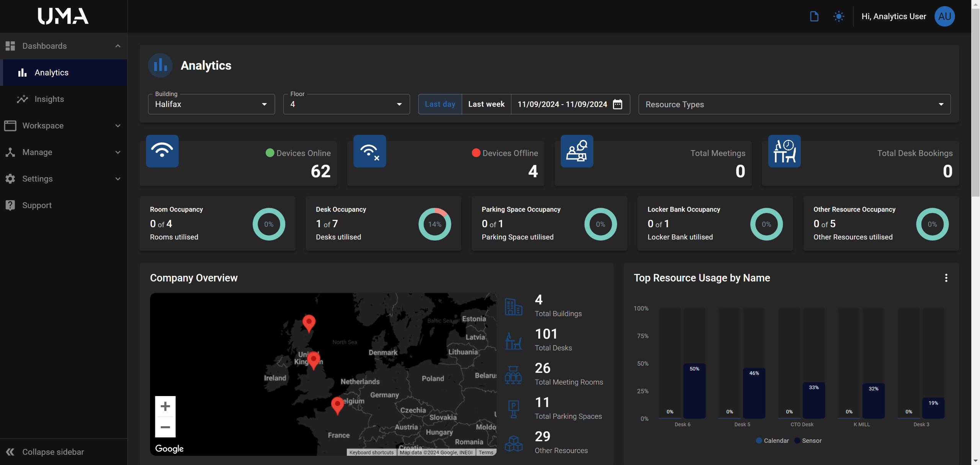Screen dimensions: 980x465
Task: Open the Building dropdown showing Halifax
Action: (x=211, y=104)
